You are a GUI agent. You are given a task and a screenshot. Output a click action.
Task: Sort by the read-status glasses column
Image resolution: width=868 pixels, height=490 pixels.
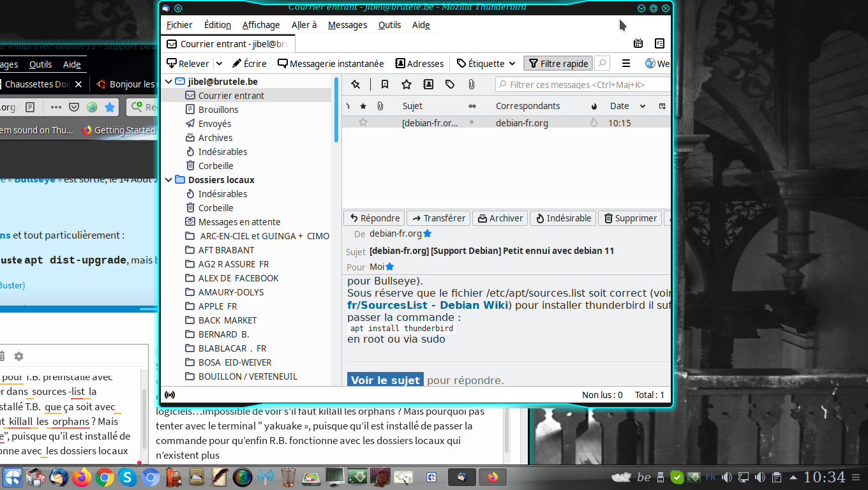[472, 106]
